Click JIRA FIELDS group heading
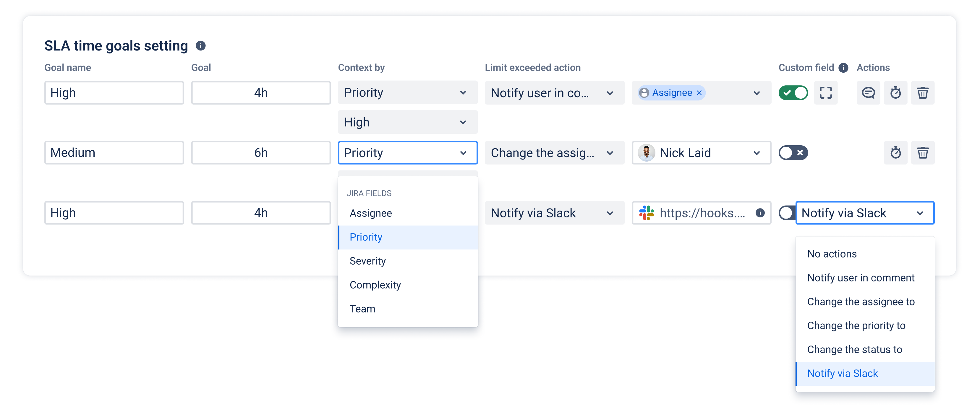 click(x=369, y=193)
